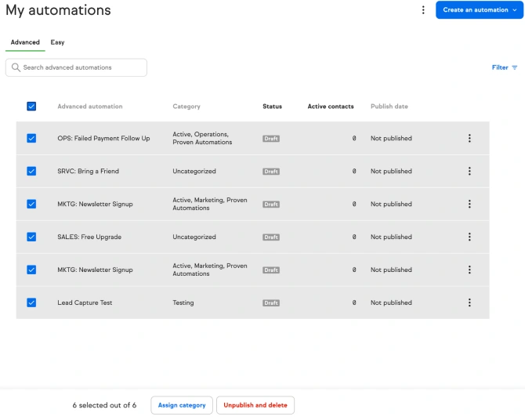The height and width of the screenshot is (420, 525).
Task: Open kebab menu for SRVC: Bring a Friend
Action: (x=469, y=171)
